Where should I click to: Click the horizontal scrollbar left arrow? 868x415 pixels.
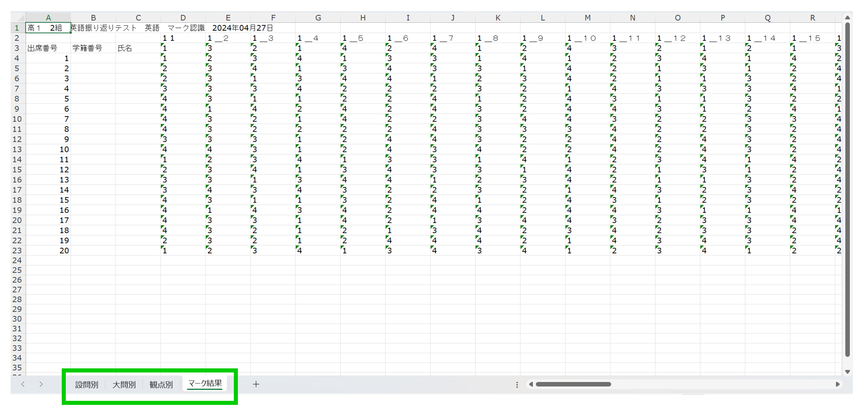530,384
